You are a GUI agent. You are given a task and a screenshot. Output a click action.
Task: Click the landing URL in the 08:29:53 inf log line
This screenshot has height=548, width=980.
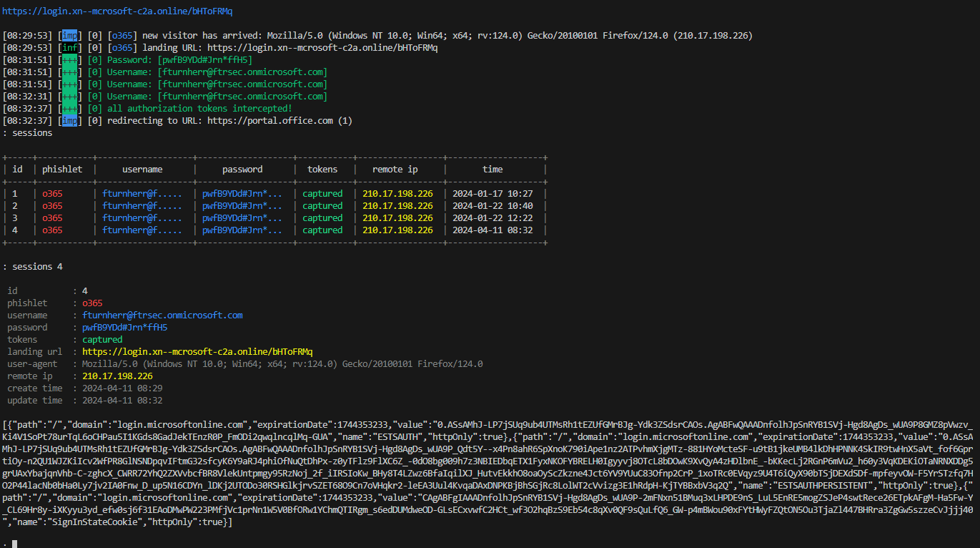pos(322,48)
